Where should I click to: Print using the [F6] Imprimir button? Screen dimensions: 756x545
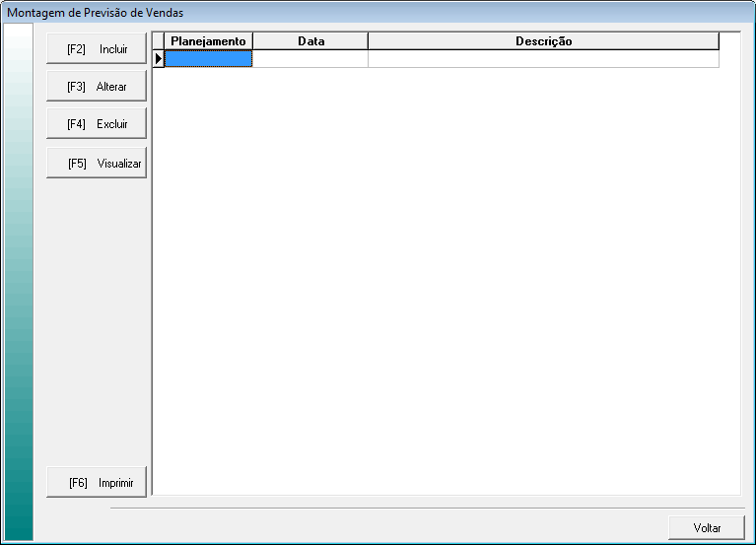coord(97,483)
